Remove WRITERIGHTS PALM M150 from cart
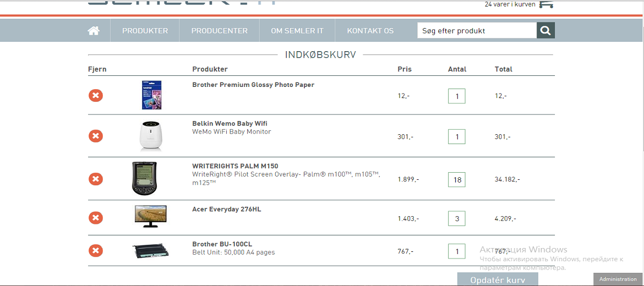This screenshot has height=286, width=644. tap(96, 179)
